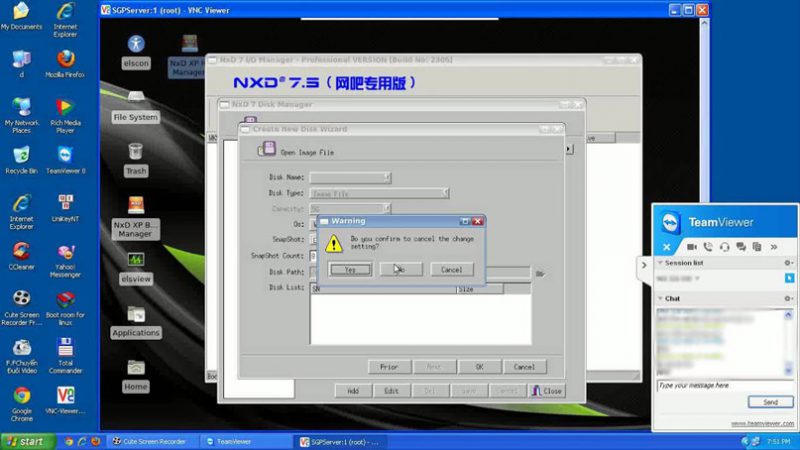The image size is (800, 450).
Task: Confirm Yes in the Warning dialog
Action: click(350, 269)
